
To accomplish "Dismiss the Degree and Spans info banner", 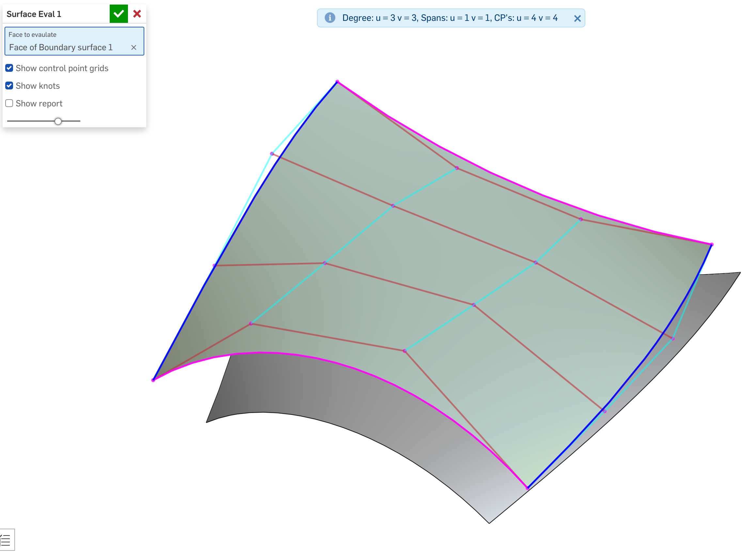I will tap(577, 19).
